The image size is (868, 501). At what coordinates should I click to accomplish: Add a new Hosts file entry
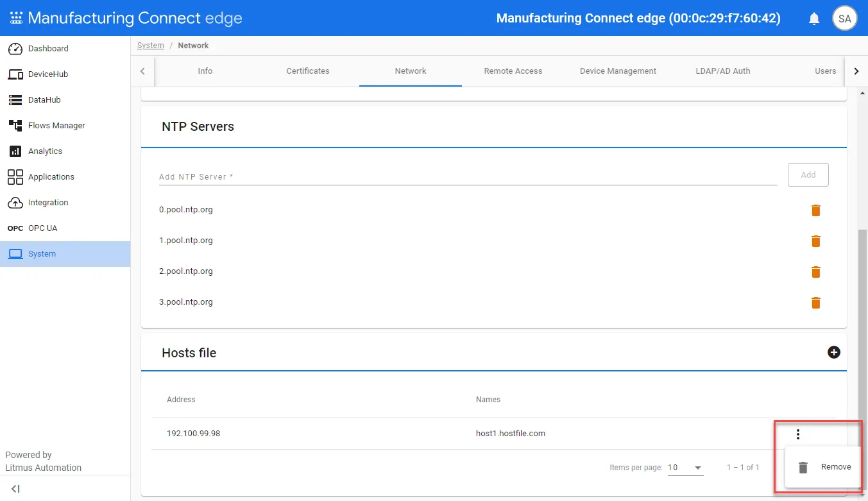(x=834, y=352)
